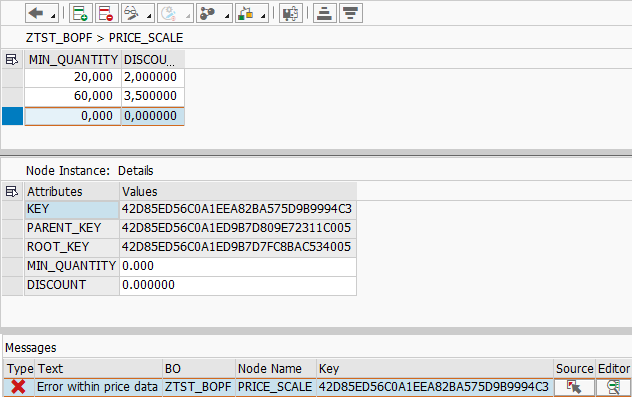632x397 pixels.
Task: Click the greyed-out action execution icon
Action: point(169,13)
